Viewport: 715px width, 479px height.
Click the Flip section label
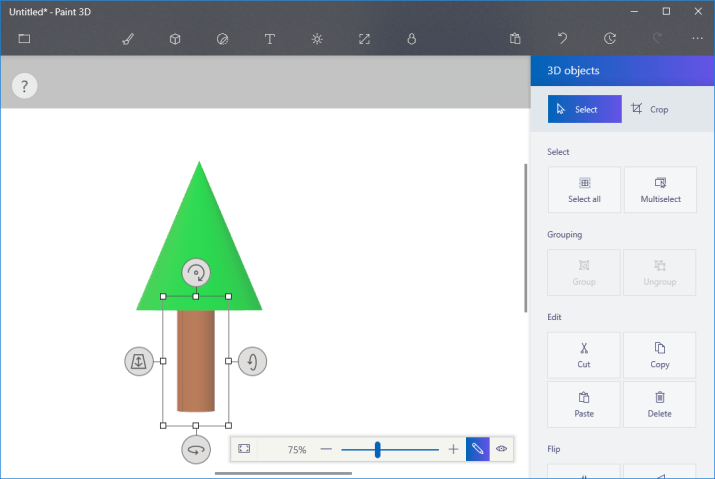click(554, 449)
